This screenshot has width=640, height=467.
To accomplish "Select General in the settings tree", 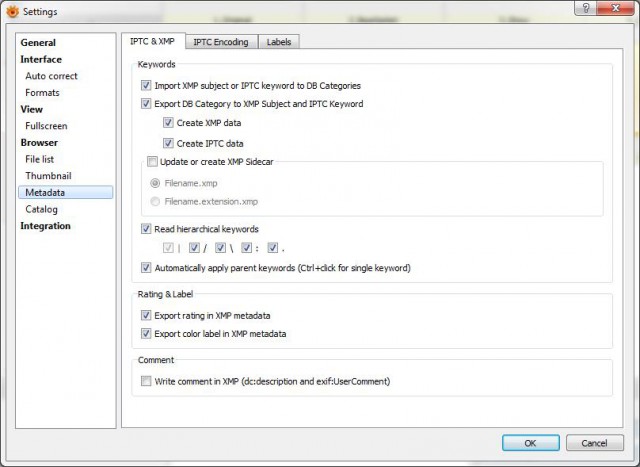I will pos(38,42).
